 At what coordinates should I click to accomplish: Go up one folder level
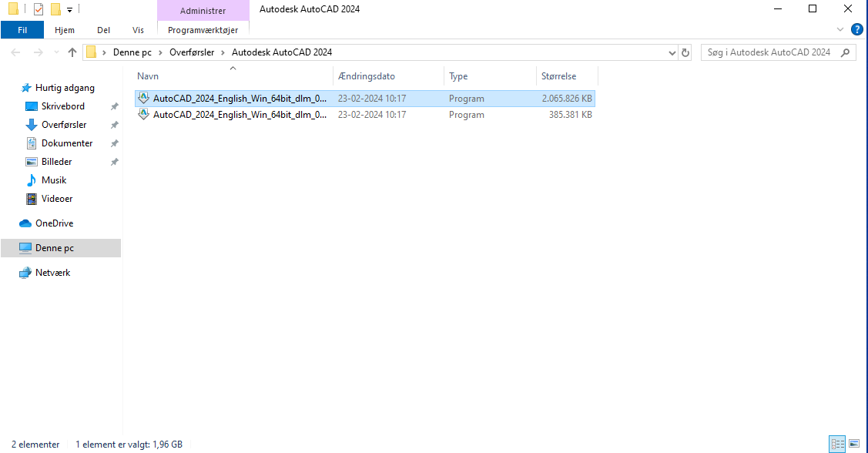(72, 52)
